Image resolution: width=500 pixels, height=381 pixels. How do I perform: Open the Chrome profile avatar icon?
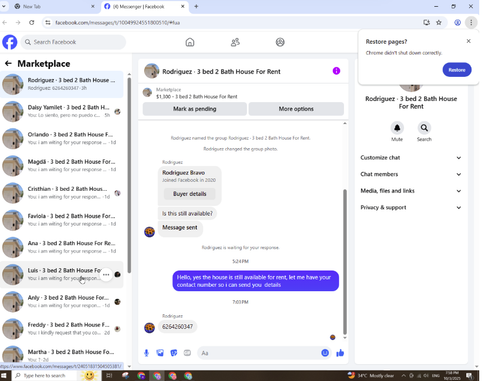[x=457, y=22]
